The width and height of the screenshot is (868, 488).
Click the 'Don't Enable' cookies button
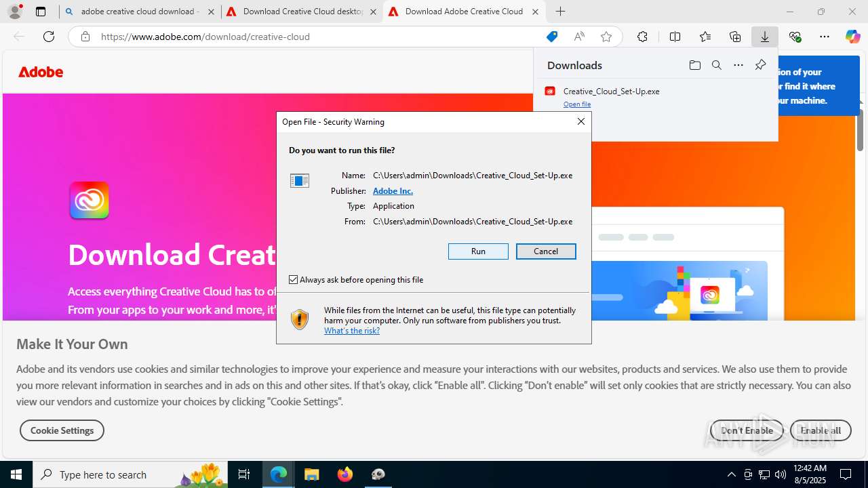pyautogui.click(x=747, y=430)
